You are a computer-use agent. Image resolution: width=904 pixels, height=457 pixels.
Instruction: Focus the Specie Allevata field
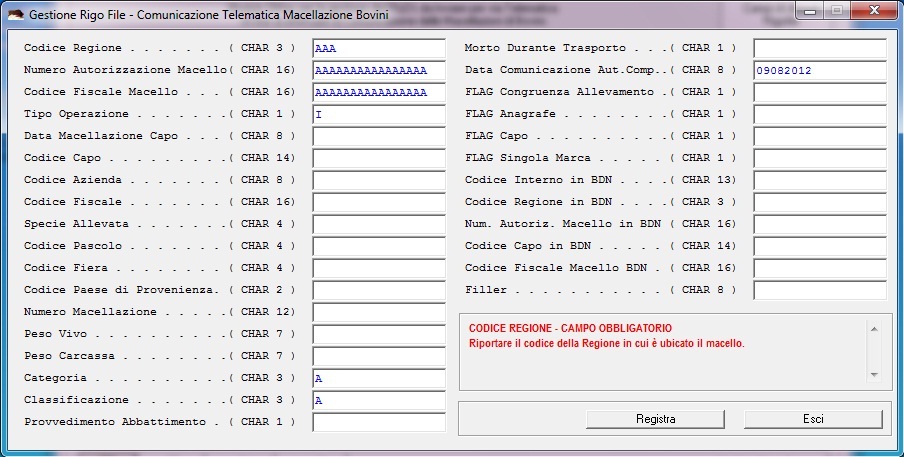point(379,224)
